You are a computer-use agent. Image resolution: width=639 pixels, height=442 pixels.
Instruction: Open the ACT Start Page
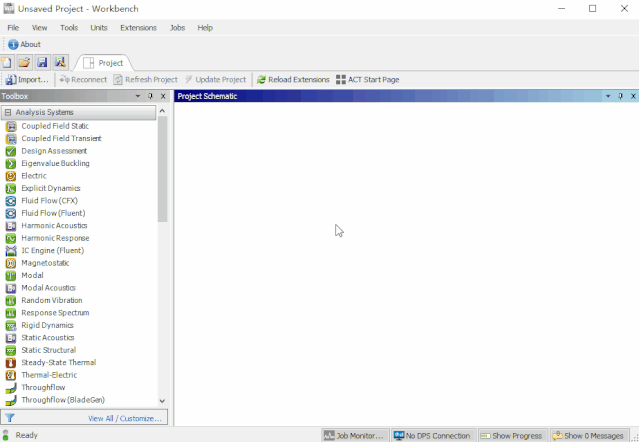(x=368, y=80)
